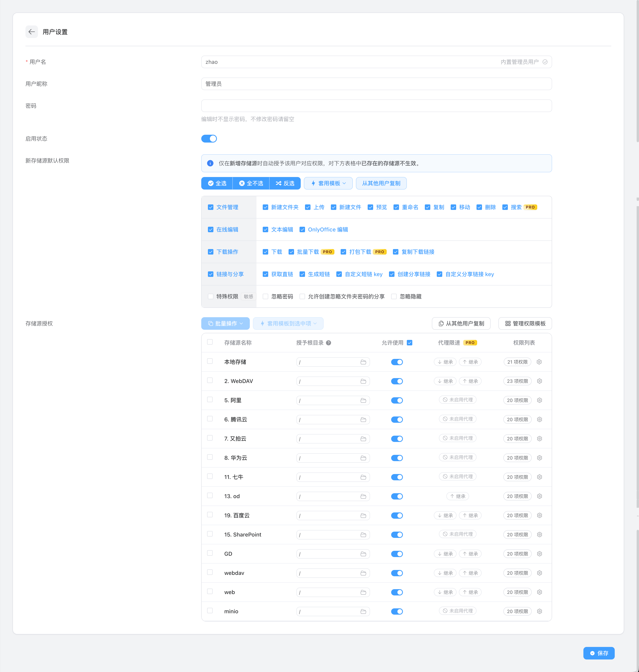Browse folder icon in 13. od root directory
This screenshot has width=639, height=672.
coord(363,496)
